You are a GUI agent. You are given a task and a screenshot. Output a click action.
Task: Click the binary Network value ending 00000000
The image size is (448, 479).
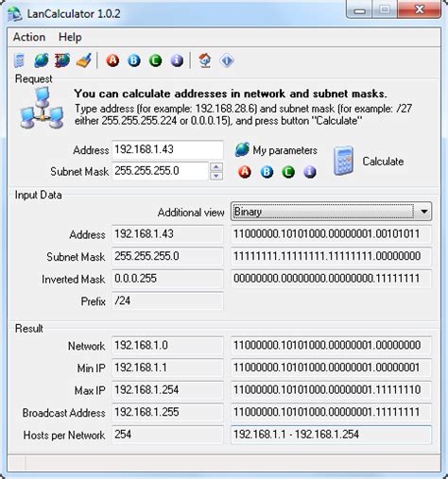(x=331, y=346)
